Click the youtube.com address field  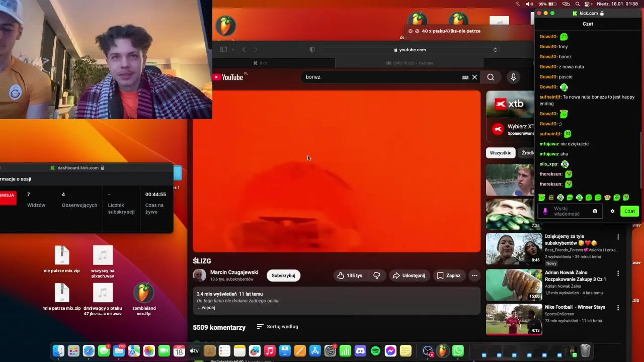pos(410,50)
